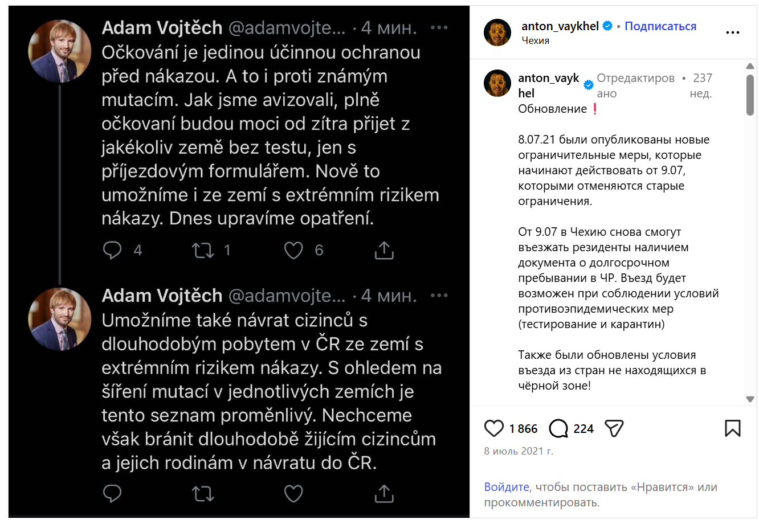Open second tweet's three-dot more menu
This screenshot has width=759, height=532.
click(x=439, y=295)
